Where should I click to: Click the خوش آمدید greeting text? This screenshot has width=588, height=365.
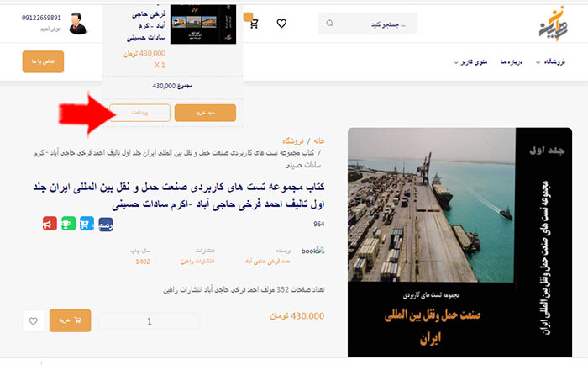pyautogui.click(x=50, y=29)
